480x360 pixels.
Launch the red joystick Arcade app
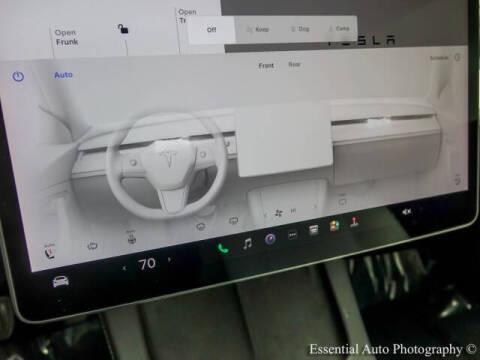(354, 222)
